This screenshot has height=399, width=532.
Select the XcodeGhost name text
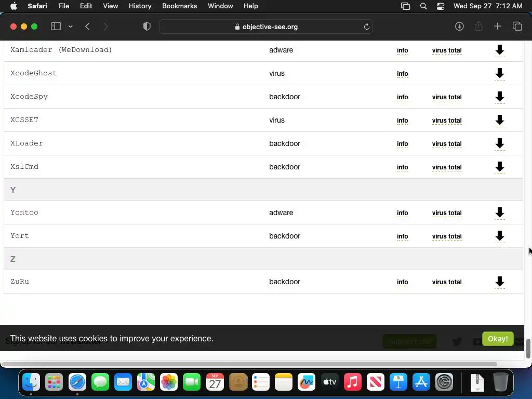click(x=34, y=73)
